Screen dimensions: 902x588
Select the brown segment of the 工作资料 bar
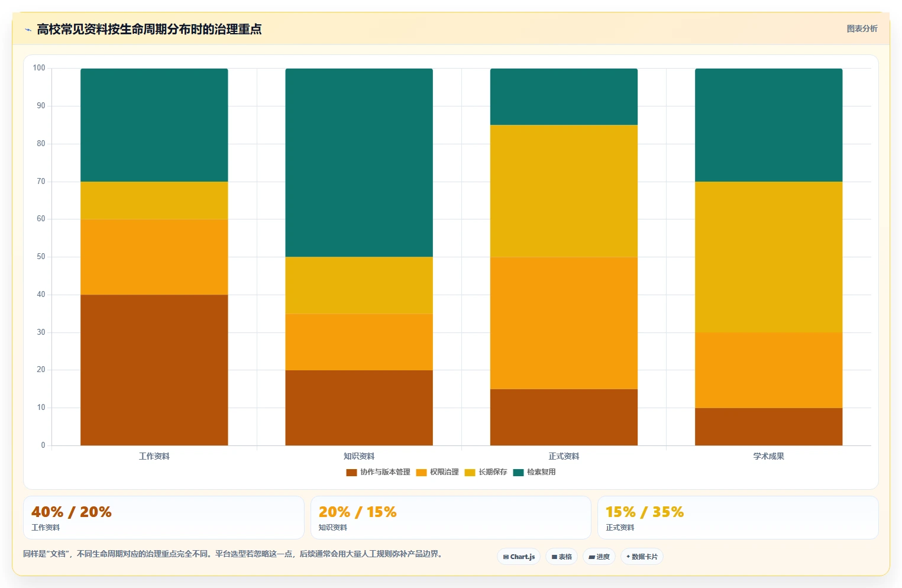154,370
